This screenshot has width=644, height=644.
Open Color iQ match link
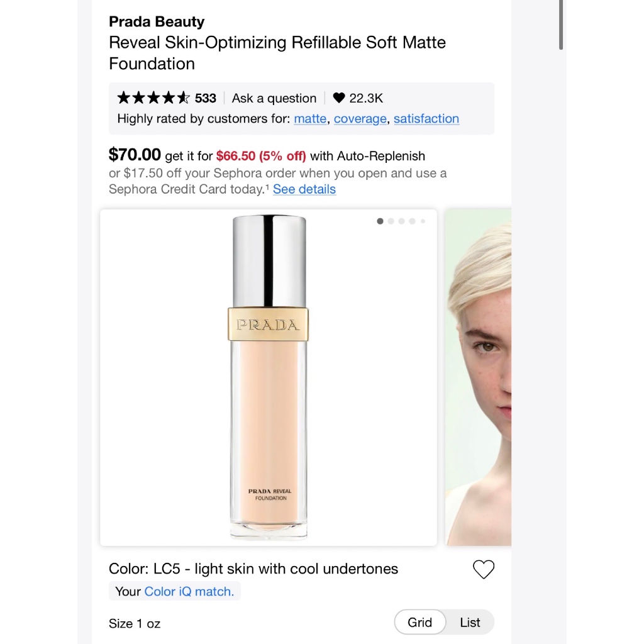click(189, 591)
